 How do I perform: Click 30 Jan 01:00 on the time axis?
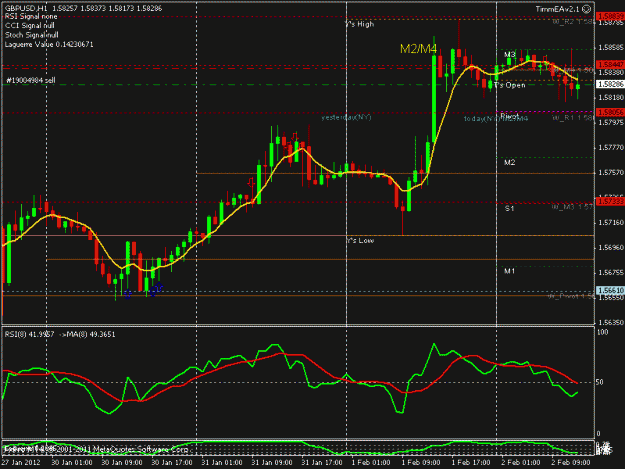tap(72, 462)
